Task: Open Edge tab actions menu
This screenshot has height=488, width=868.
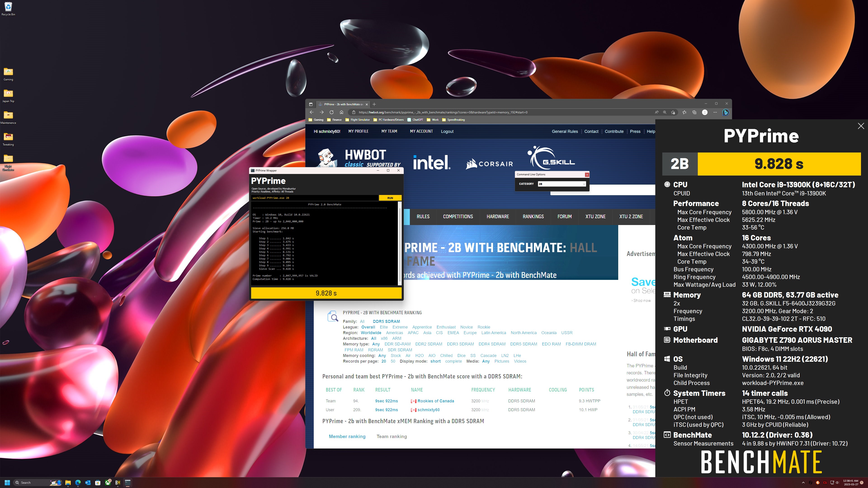Action: (x=311, y=104)
